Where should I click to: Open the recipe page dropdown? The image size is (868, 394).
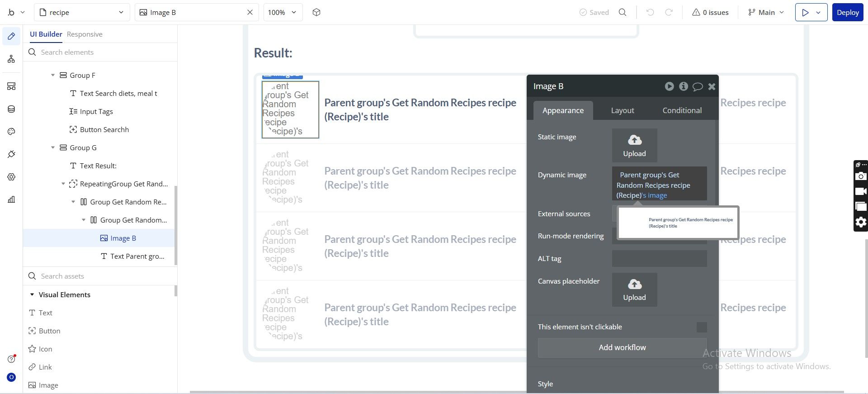[82, 12]
